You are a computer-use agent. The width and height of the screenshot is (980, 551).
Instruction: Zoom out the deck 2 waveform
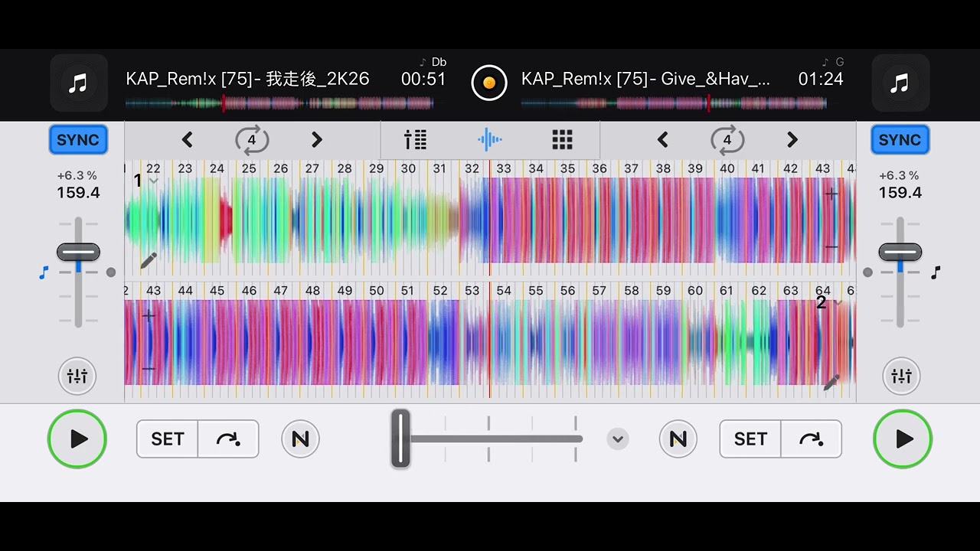[x=149, y=369]
